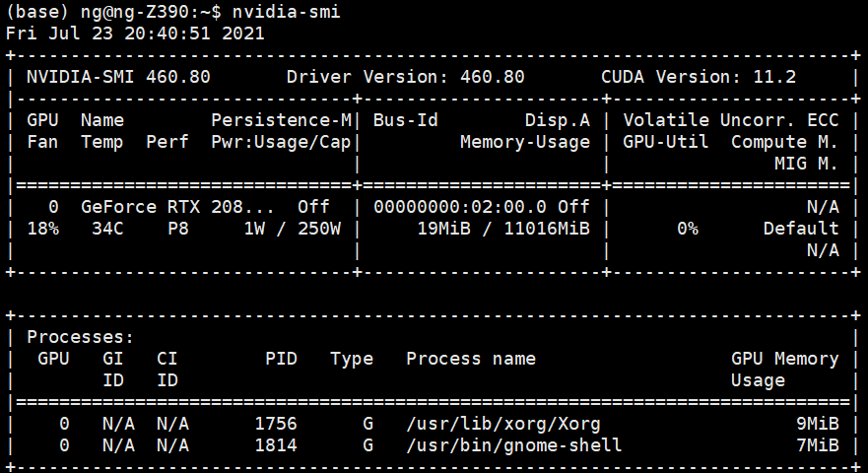Select the Driver Version 460.80 text
This screenshot has height=473, width=868.
coord(405,77)
